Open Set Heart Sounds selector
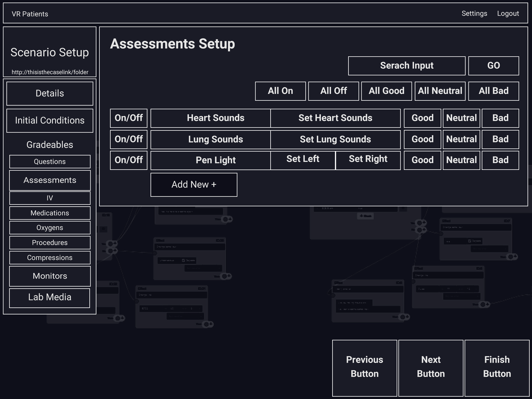Image resolution: width=532 pixels, height=399 pixels. (335, 118)
